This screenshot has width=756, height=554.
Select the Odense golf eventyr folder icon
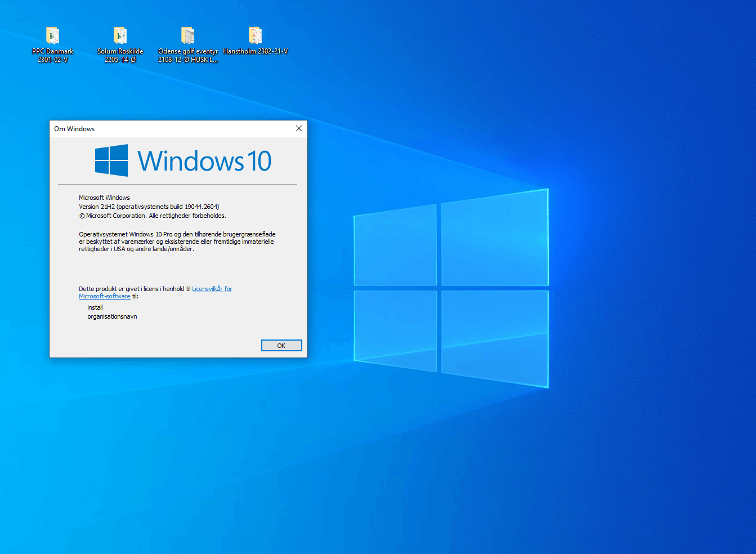coord(187,36)
